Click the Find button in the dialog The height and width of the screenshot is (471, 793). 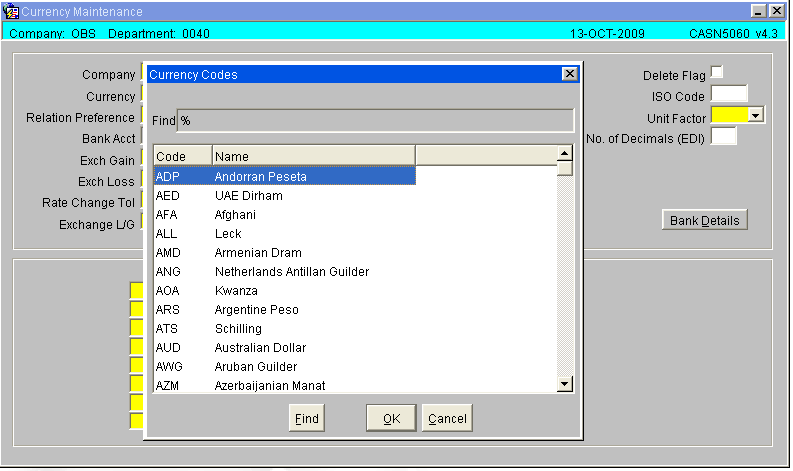[x=306, y=418]
